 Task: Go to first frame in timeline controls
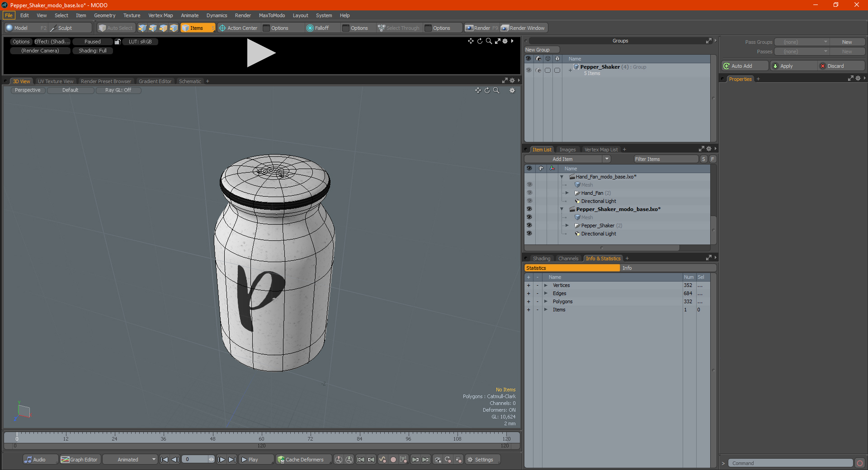(x=164, y=460)
